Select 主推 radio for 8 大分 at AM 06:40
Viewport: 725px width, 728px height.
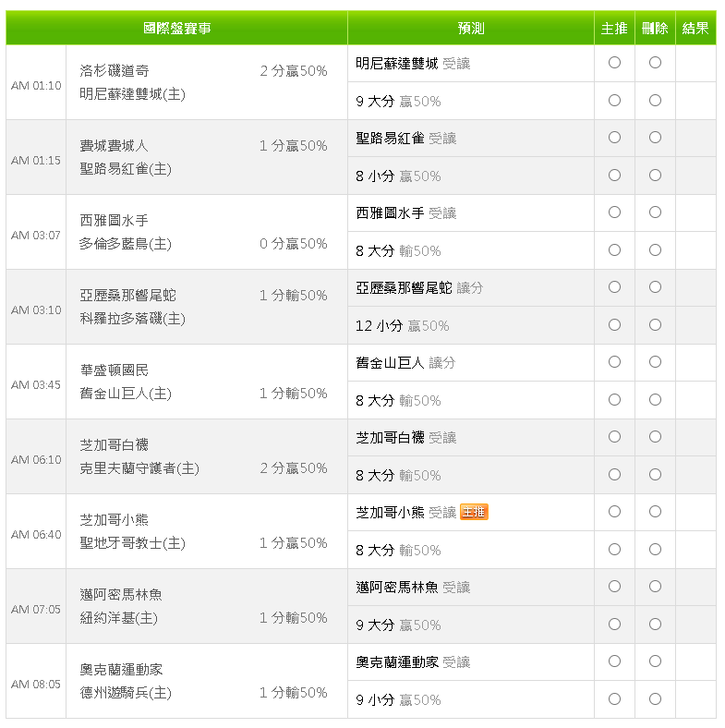click(x=614, y=550)
